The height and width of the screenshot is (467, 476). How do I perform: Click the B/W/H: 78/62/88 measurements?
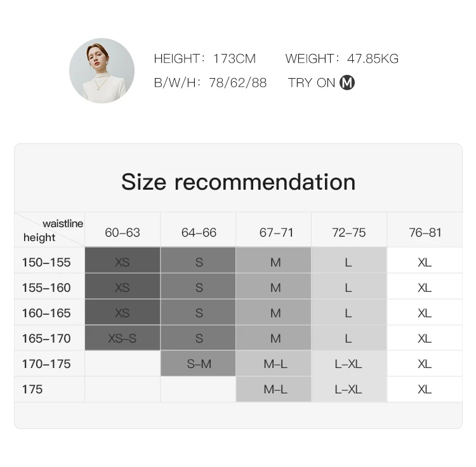click(x=210, y=82)
